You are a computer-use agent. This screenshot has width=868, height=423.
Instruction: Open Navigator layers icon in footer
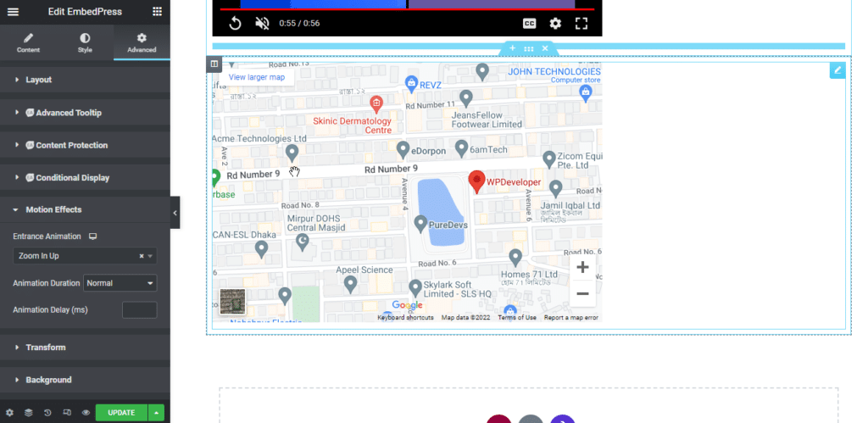pyautogui.click(x=28, y=413)
